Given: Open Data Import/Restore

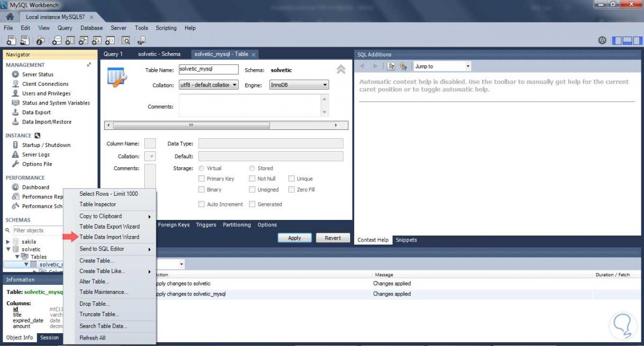Looking at the screenshot, I should tap(47, 122).
